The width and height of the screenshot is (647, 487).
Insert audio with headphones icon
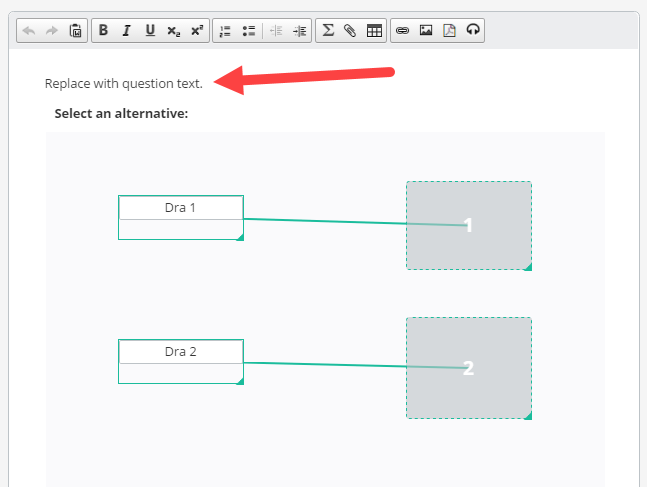coord(473,30)
